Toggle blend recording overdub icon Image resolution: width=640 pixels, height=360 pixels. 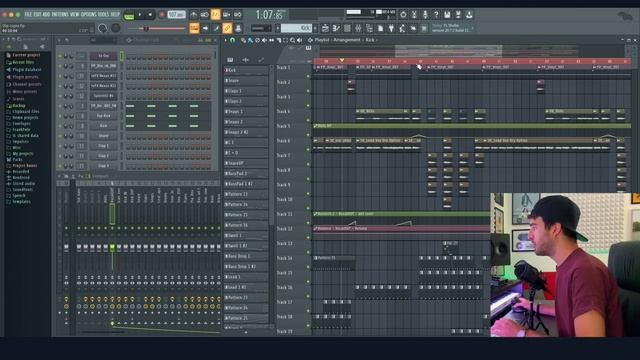pyautogui.click(x=227, y=15)
